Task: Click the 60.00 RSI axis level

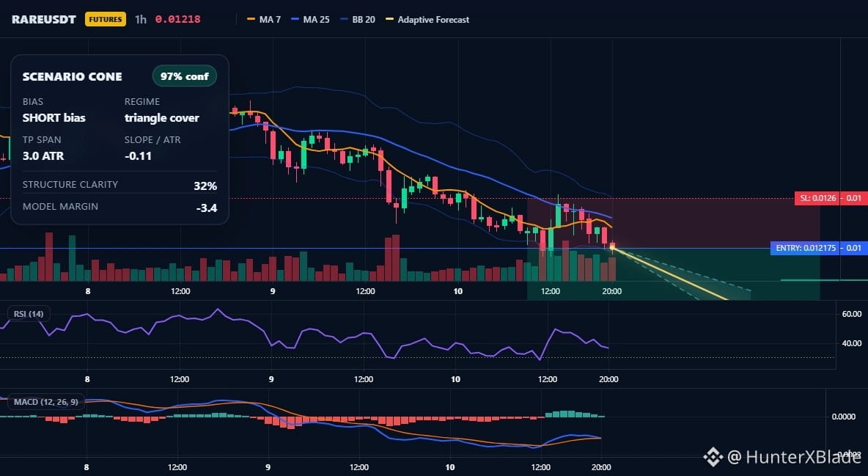Action: pyautogui.click(x=851, y=314)
